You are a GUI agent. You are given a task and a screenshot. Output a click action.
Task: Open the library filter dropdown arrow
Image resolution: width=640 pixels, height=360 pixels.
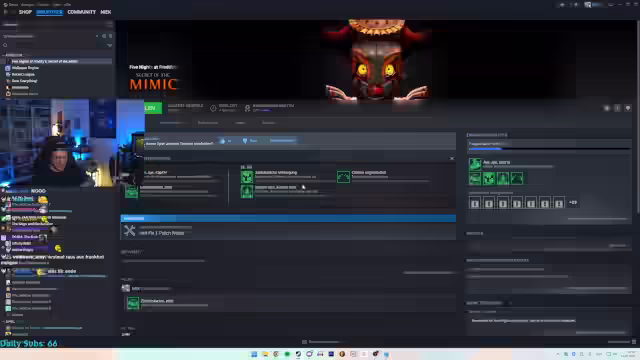point(109,45)
